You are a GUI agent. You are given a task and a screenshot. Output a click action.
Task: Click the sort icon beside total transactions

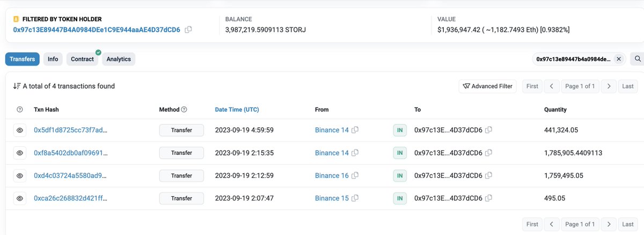[x=17, y=86]
